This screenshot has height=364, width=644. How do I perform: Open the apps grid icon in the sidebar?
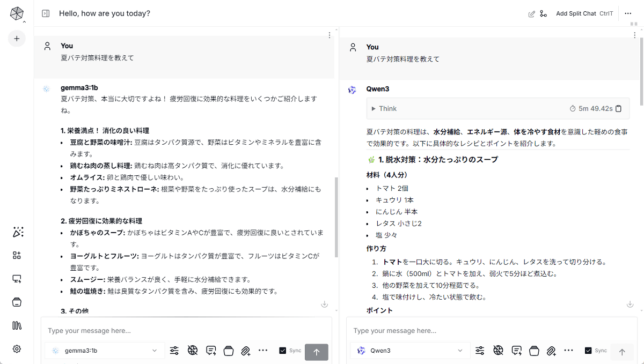(x=17, y=256)
